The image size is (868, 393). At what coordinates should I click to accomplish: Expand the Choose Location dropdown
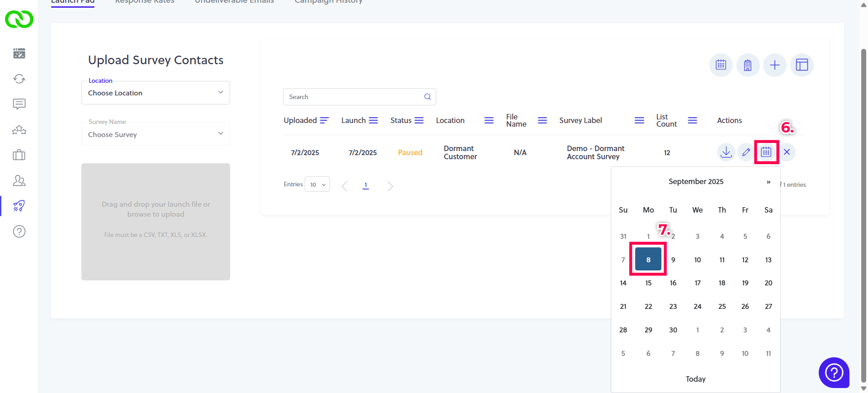(156, 93)
